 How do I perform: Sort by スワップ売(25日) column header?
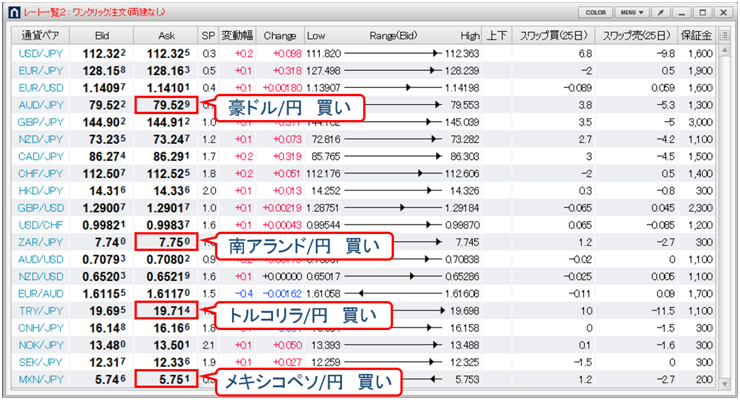coord(636,35)
